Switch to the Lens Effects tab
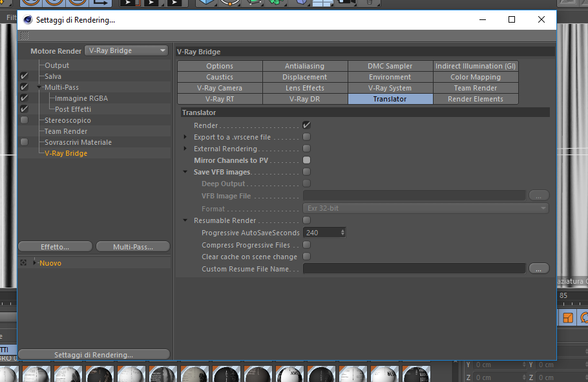Viewport: 588px width, 382px height. pos(305,88)
